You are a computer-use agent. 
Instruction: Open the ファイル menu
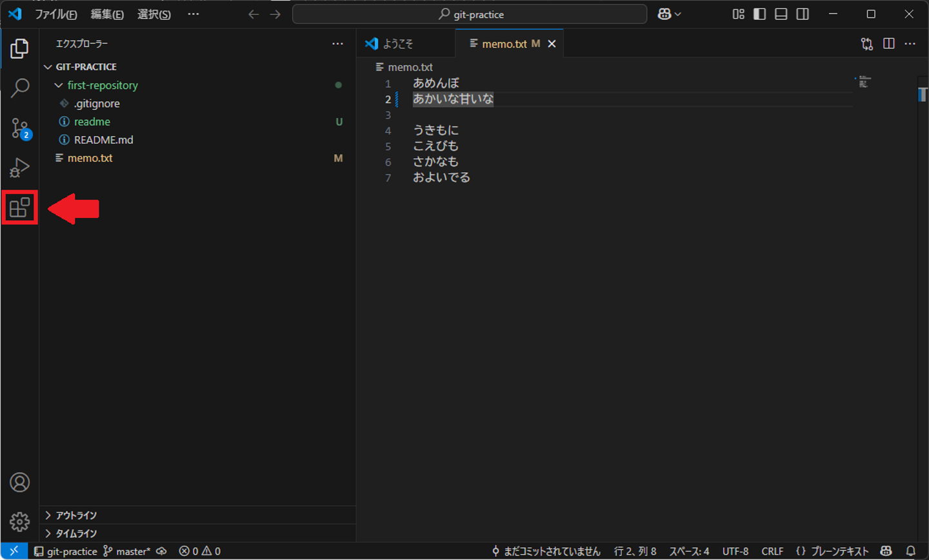pyautogui.click(x=56, y=14)
